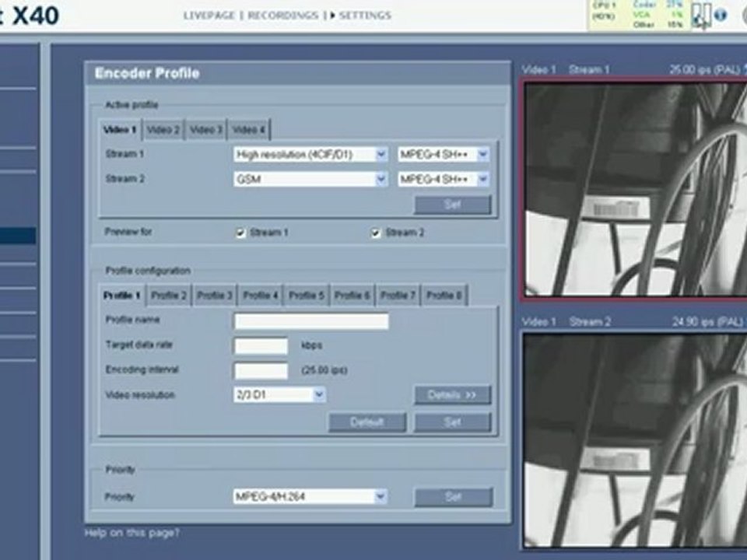Viewport: 747px width, 560px height.
Task: Select Profile 1 tab
Action: [x=122, y=296]
